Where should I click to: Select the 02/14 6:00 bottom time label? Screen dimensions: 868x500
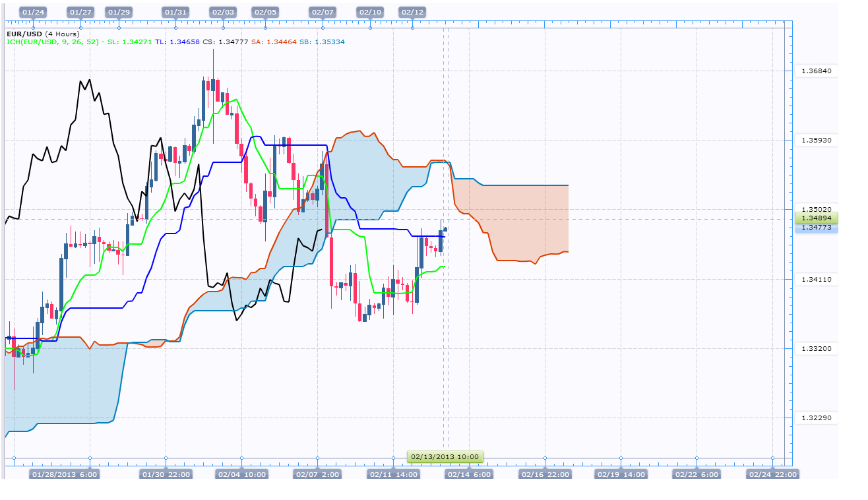pos(469,474)
